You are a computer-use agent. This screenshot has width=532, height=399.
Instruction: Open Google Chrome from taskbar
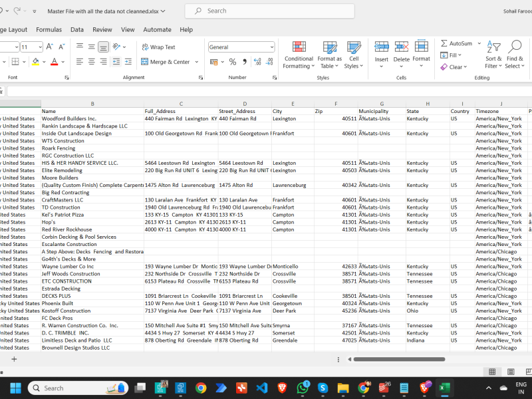tap(201, 388)
